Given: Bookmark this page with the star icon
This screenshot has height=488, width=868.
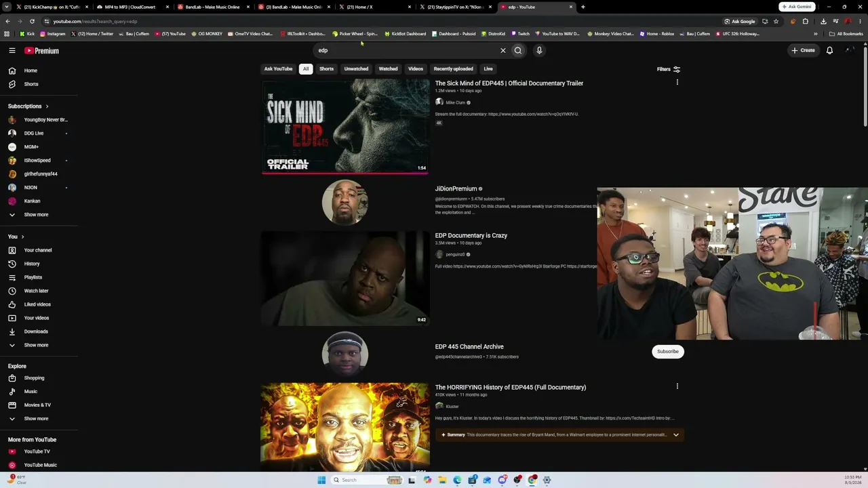Looking at the screenshot, I should click(x=776, y=21).
